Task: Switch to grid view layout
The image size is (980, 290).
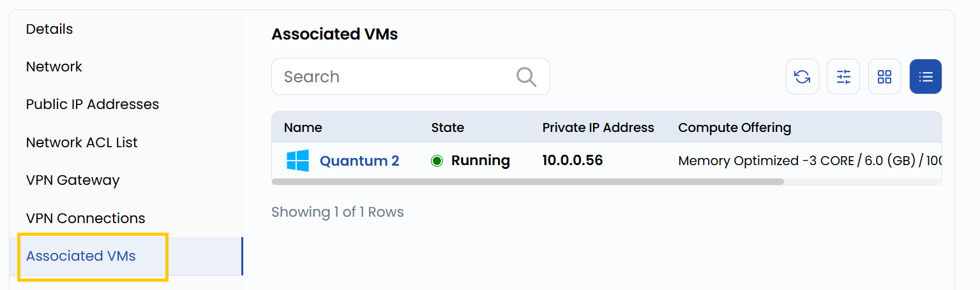Action: point(884,76)
